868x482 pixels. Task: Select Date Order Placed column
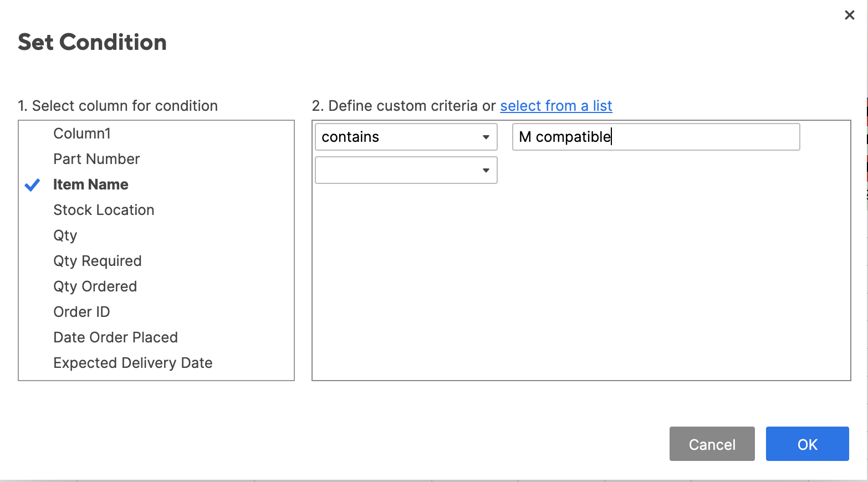pos(115,337)
